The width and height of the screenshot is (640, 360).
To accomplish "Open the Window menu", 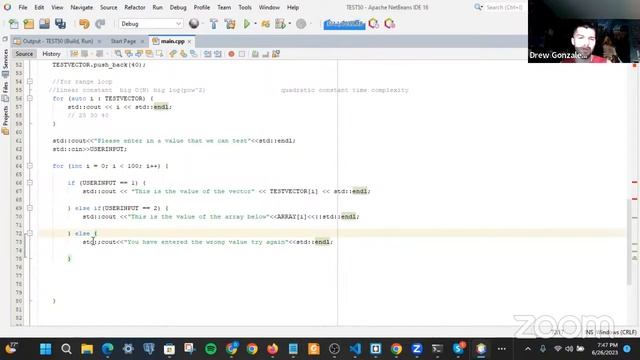I will (x=269, y=7).
